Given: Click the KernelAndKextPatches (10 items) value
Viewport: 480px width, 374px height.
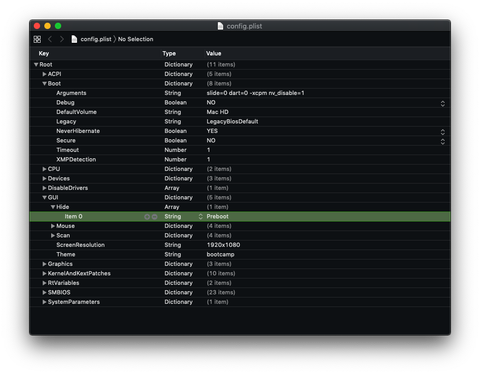Looking at the screenshot, I should pyautogui.click(x=221, y=274).
